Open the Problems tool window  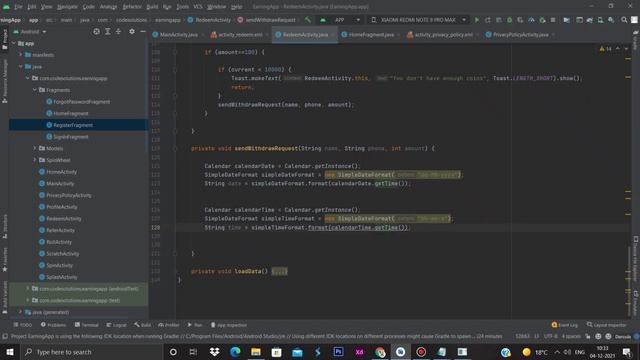[x=53, y=325]
